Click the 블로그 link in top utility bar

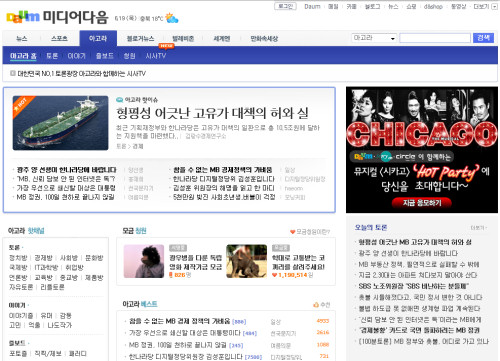pos(372,6)
